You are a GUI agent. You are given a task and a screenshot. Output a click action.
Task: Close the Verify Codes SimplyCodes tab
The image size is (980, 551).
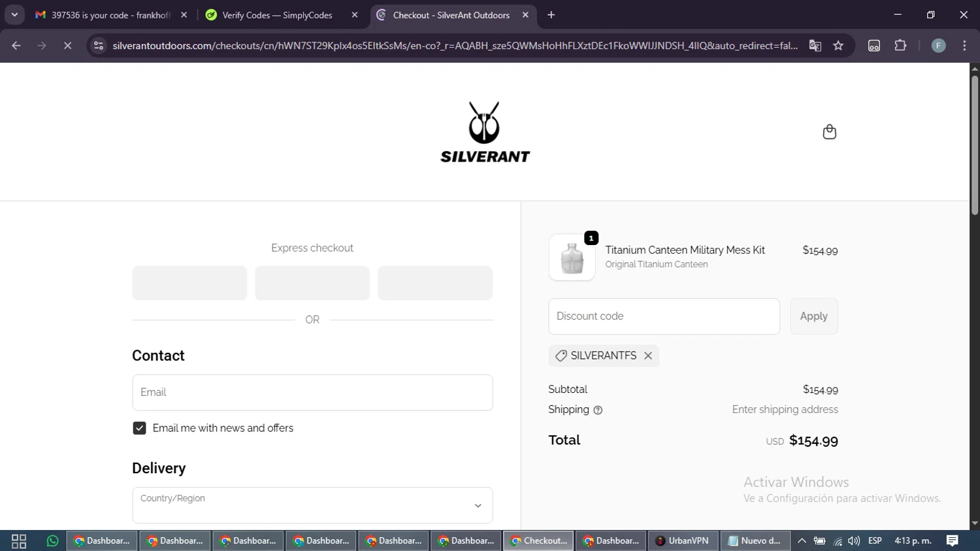355,14
